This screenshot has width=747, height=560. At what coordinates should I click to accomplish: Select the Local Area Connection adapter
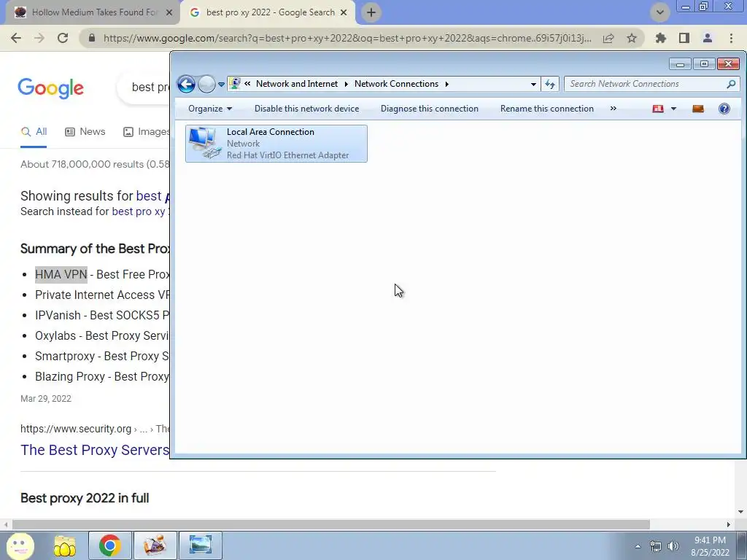pos(276,144)
